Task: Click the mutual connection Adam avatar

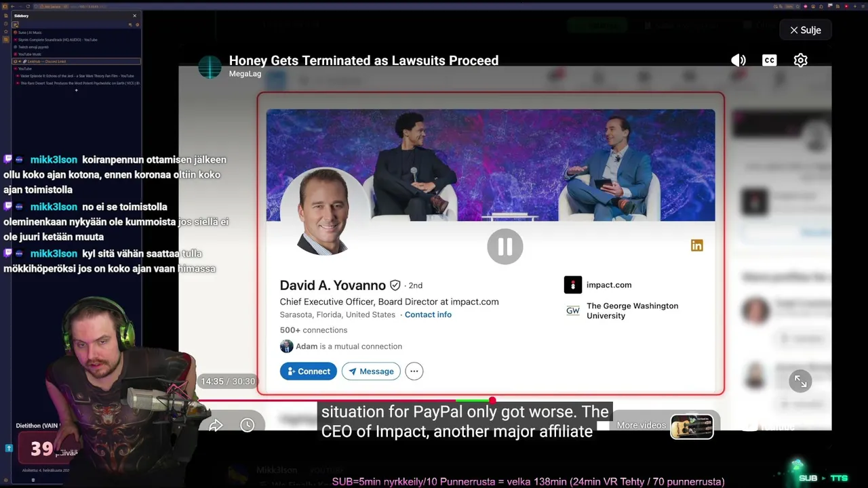Action: pos(287,346)
